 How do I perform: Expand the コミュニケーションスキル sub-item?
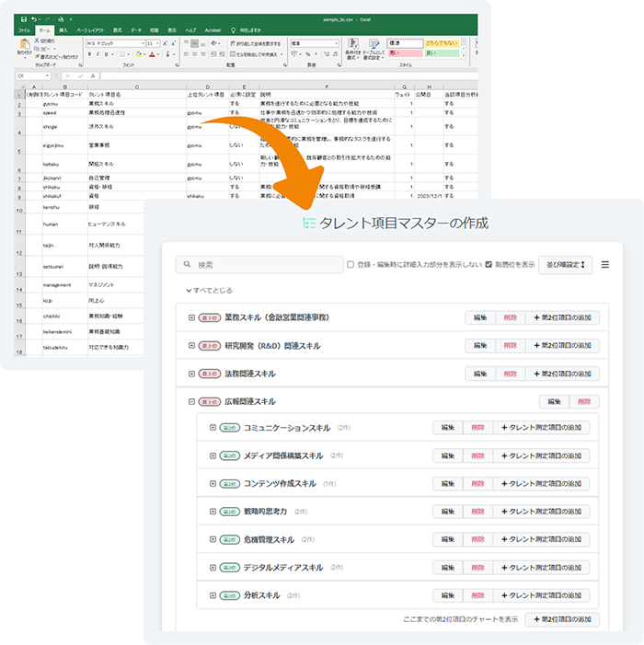213,429
